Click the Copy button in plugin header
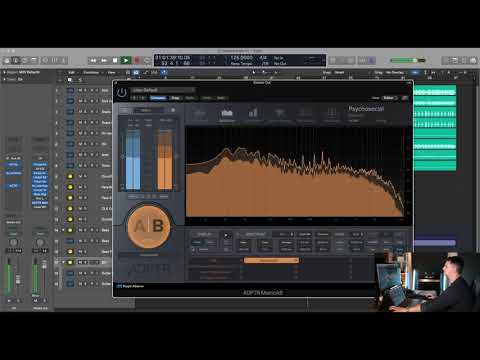The height and width of the screenshot is (360, 480). point(175,98)
